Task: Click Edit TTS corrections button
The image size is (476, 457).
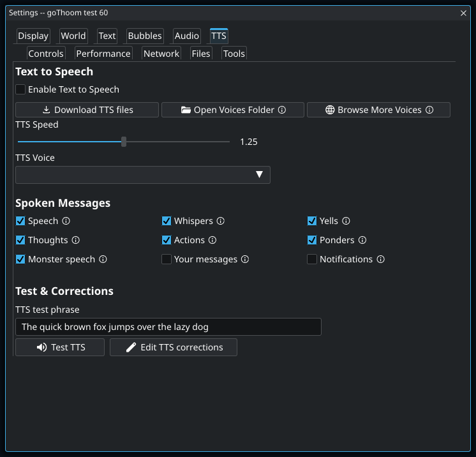Action: (x=174, y=347)
